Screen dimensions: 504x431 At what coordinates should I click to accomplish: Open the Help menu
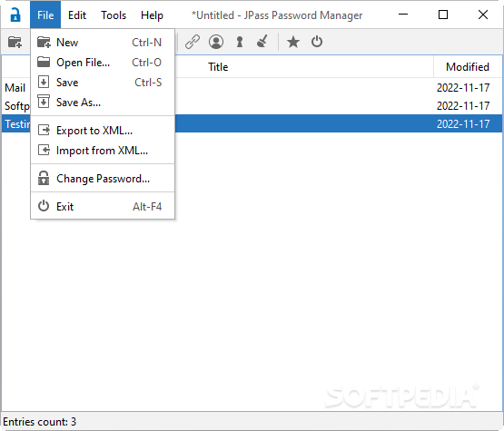click(x=152, y=15)
